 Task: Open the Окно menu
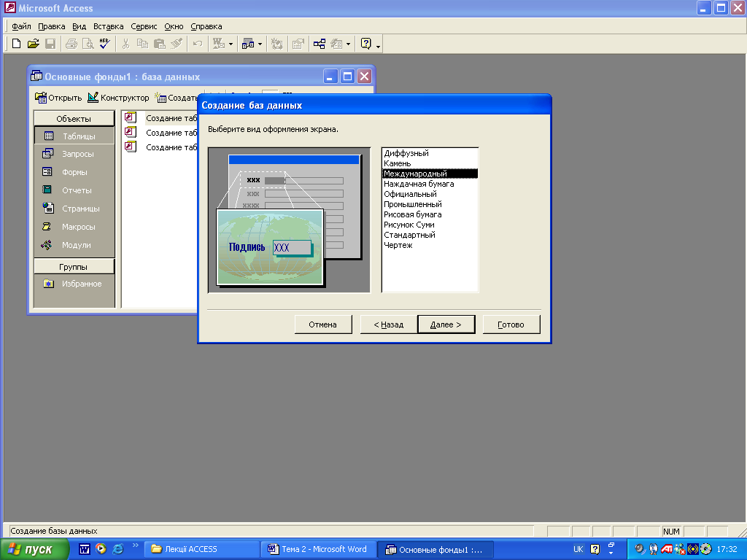click(x=174, y=27)
